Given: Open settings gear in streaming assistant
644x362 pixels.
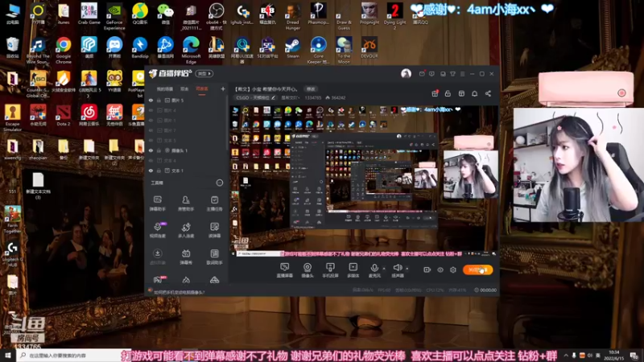Looking at the screenshot, I should (x=453, y=269).
